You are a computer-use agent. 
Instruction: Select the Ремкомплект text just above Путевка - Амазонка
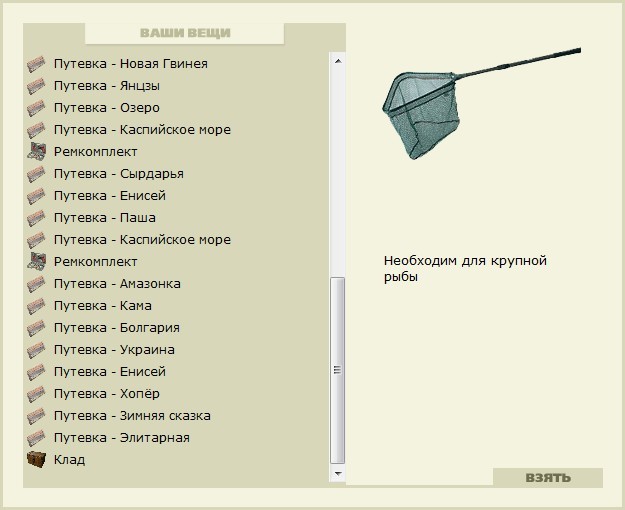point(96,262)
